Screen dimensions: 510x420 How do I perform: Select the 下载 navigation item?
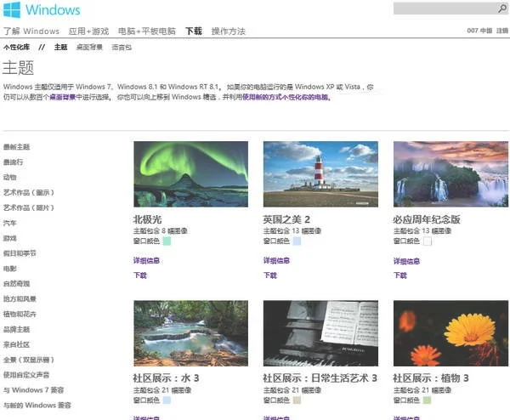[194, 31]
